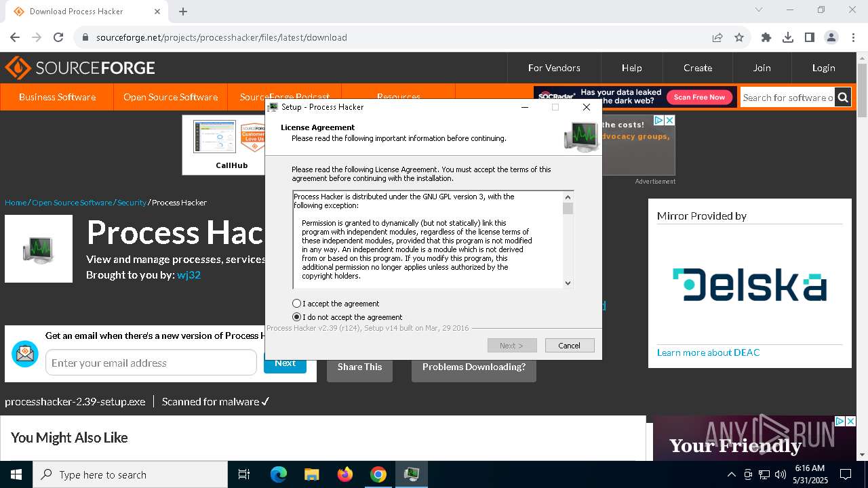Click the share page icon
Viewport: 868px width, 488px height.
(x=717, y=37)
